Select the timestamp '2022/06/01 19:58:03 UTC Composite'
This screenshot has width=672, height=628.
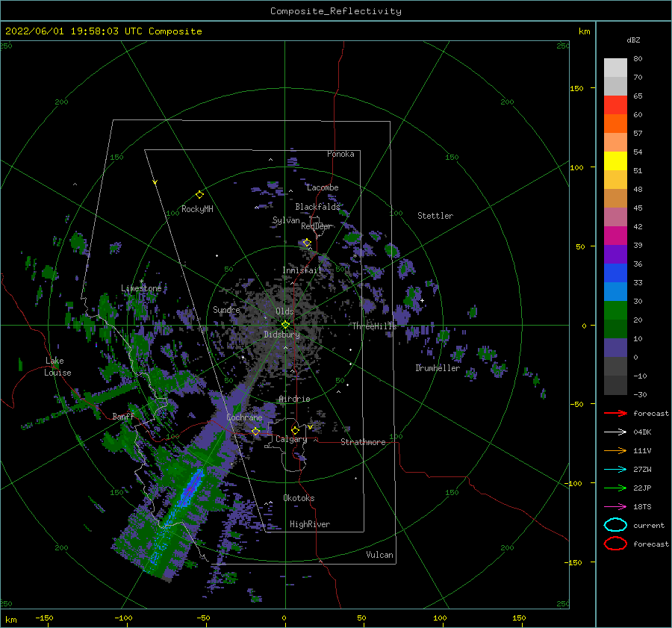103,31
